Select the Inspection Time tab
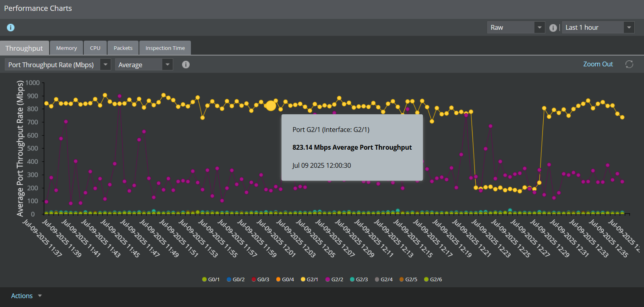 [165, 48]
